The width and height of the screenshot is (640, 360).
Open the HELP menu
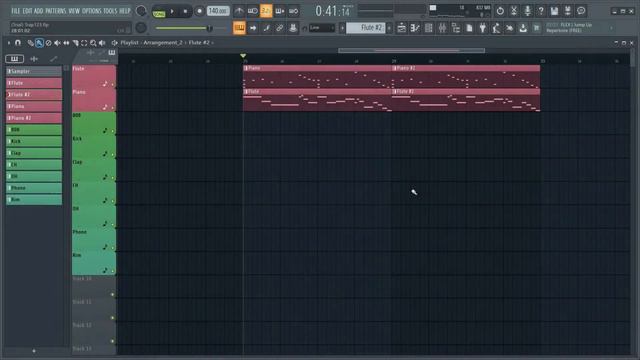(124, 11)
